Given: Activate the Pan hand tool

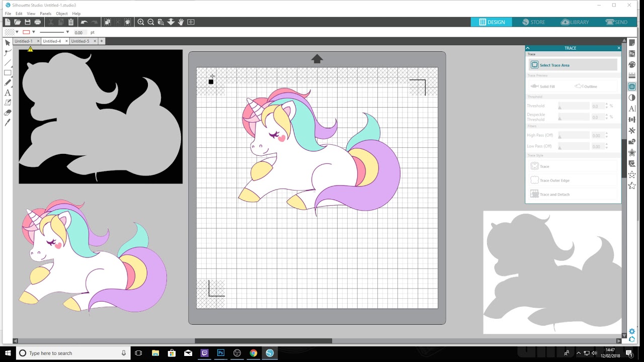Looking at the screenshot, I should point(181,22).
